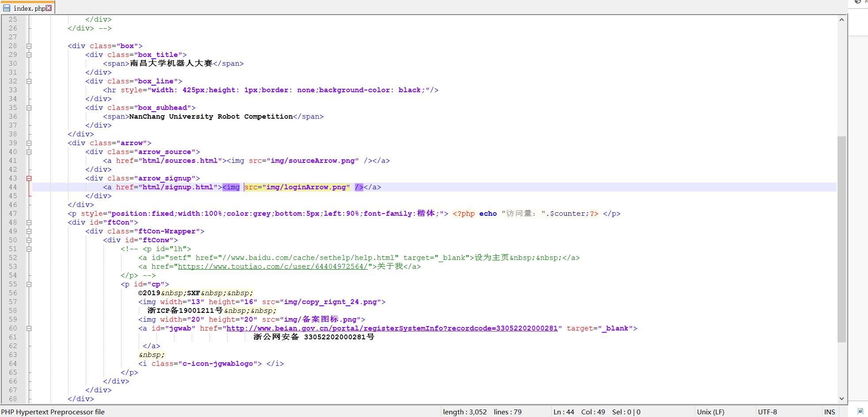Click line number 44 in the margin
The width and height of the screenshot is (868, 417).
point(13,187)
